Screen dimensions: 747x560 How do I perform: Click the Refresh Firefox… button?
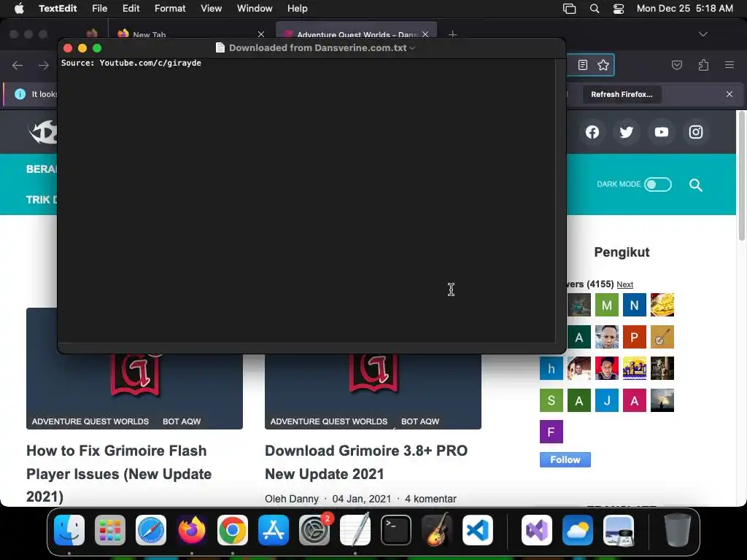point(622,94)
